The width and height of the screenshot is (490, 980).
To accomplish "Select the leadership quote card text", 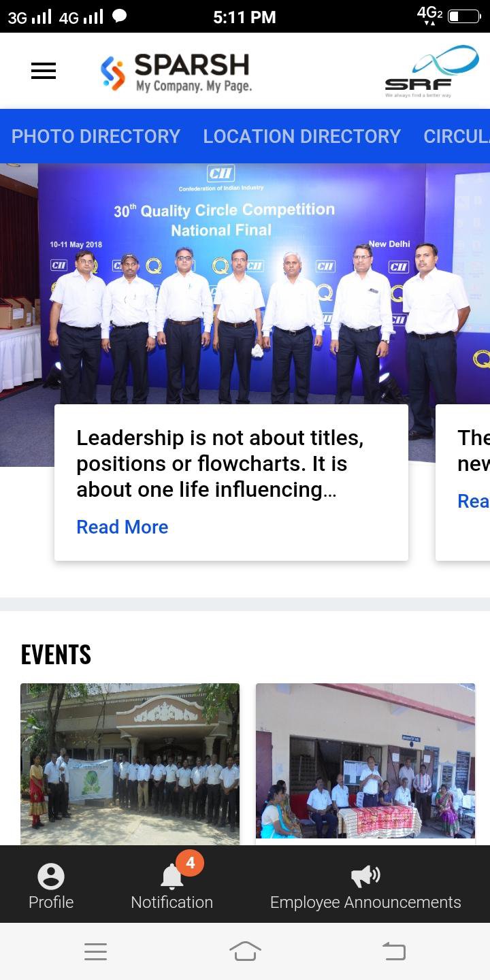I will tap(220, 463).
